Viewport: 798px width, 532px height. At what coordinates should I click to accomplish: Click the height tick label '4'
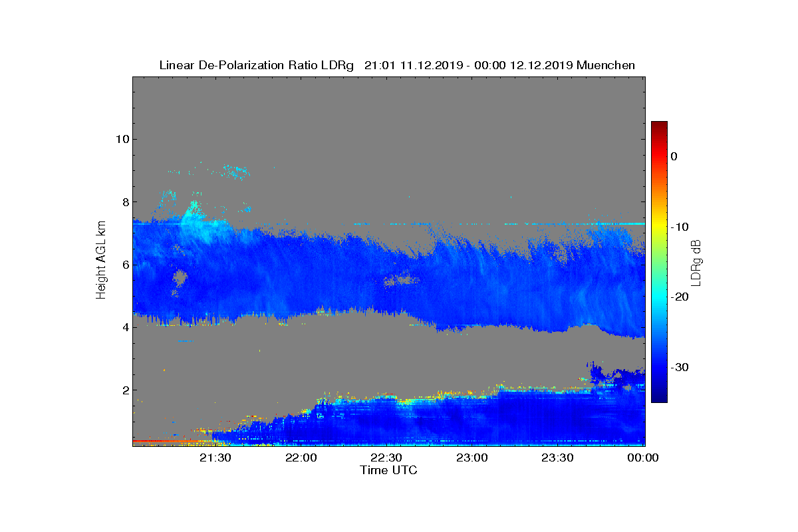(x=124, y=327)
